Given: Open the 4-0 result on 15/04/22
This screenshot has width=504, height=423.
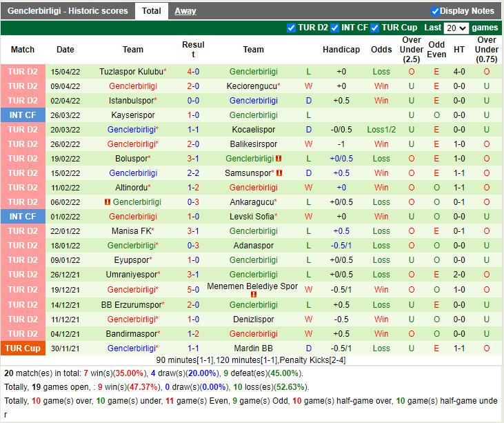Looking at the screenshot, I should coord(193,71).
